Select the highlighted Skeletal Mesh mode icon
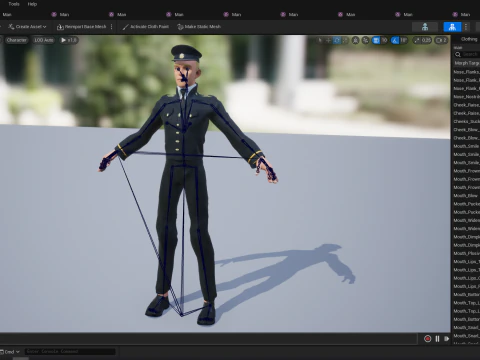 tap(452, 27)
